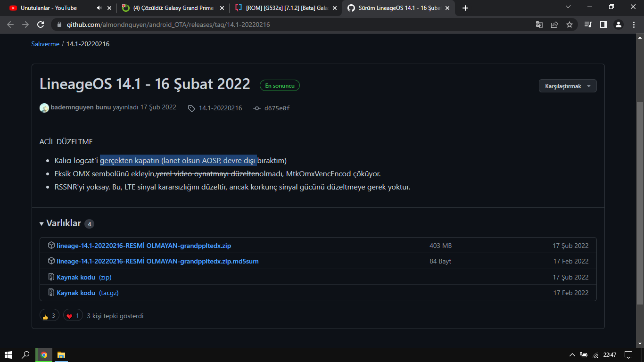Viewport: 644px width, 362px height.
Task: Close the Galaxy Grand Prime tab
Action: click(222, 8)
